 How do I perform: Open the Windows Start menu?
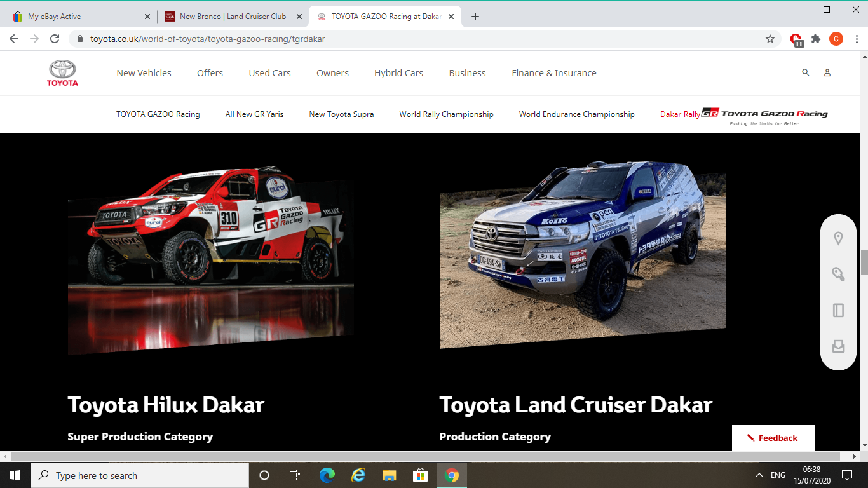pyautogui.click(x=15, y=475)
